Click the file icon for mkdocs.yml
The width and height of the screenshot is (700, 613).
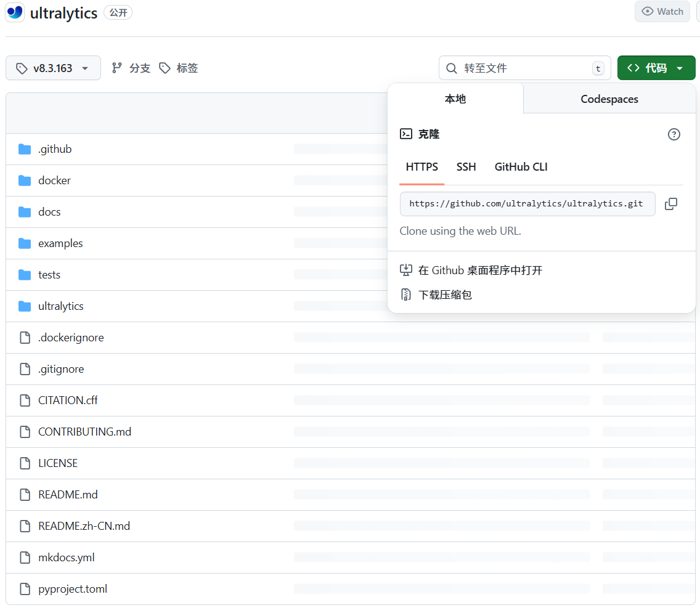(x=25, y=558)
